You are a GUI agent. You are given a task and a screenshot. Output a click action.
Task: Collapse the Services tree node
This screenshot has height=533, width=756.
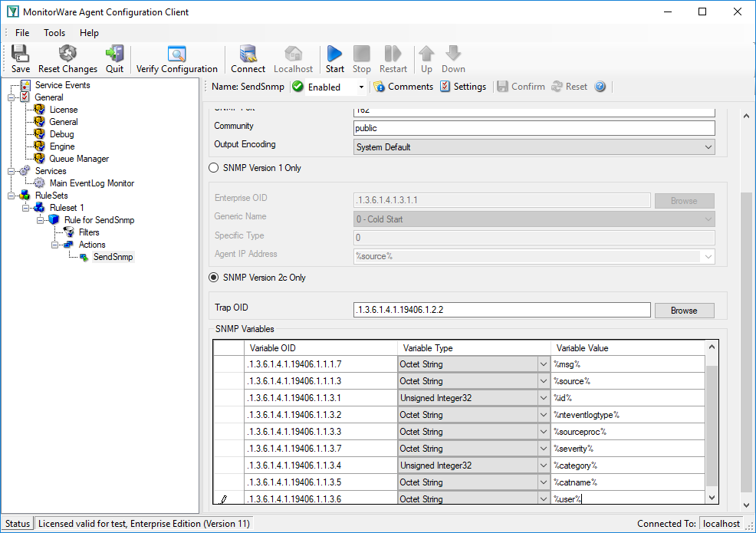coord(11,171)
